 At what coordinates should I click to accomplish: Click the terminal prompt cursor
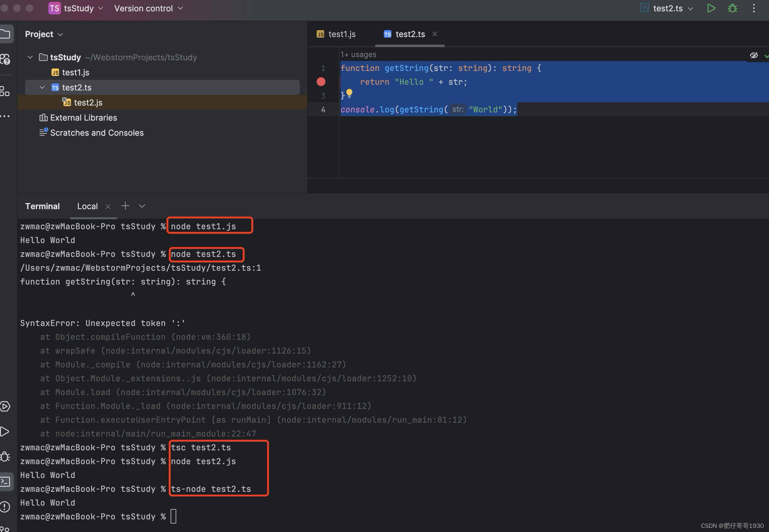pos(173,516)
